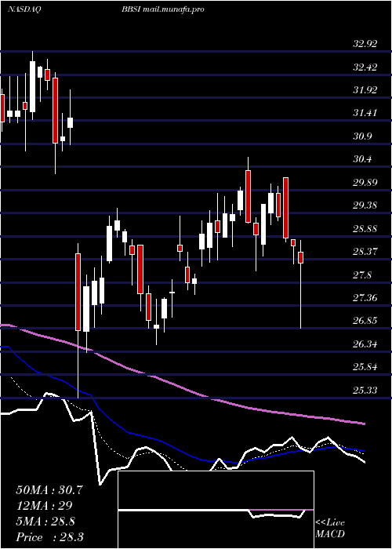The image size is (392, 549).
Task: Click the 12MA : 29 readout
Action: point(44,506)
